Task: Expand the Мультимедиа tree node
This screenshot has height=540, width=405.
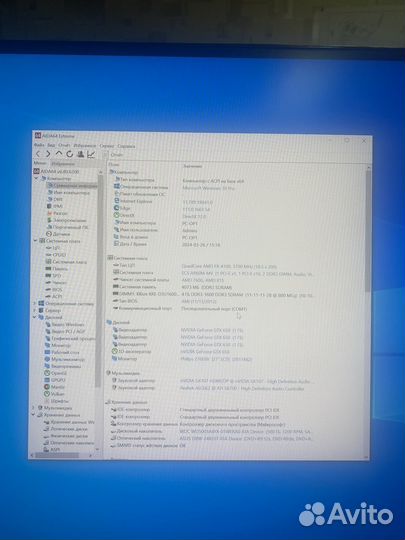Action: 34,408
